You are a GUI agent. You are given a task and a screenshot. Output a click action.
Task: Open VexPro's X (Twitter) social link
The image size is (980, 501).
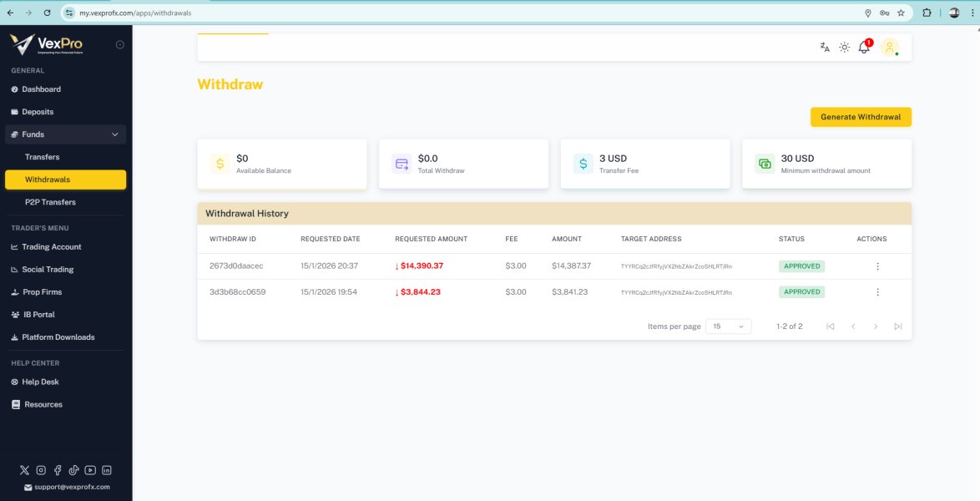(x=24, y=470)
